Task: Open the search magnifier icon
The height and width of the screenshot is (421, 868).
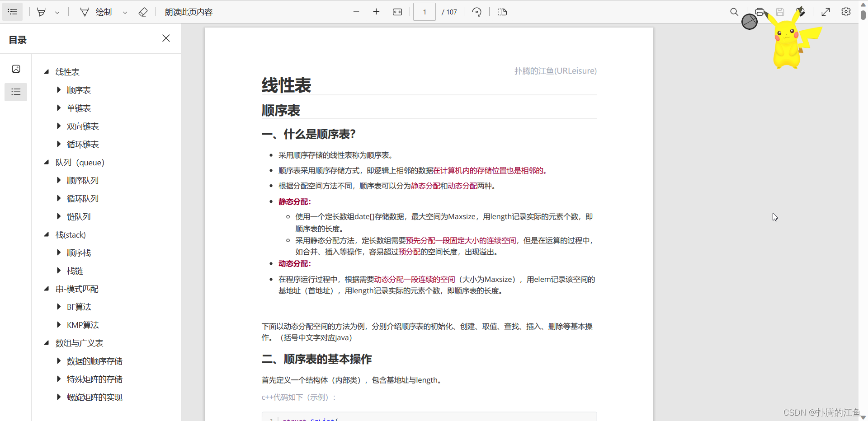Action: click(734, 12)
